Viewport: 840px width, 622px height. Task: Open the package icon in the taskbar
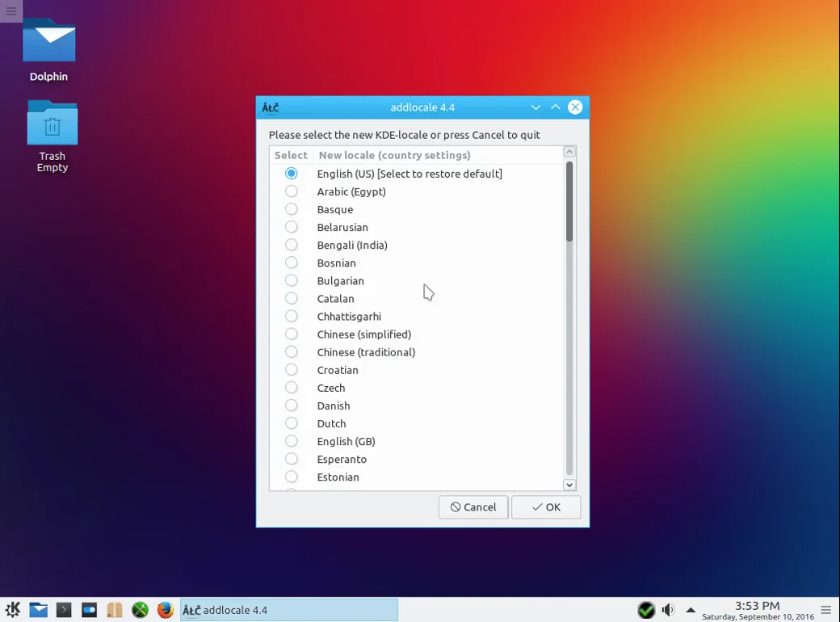[x=115, y=610]
